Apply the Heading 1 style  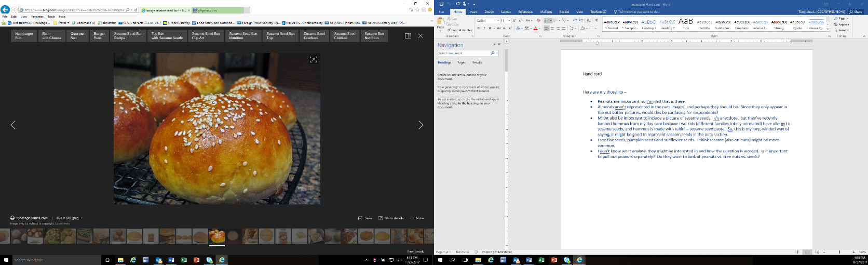[648, 24]
